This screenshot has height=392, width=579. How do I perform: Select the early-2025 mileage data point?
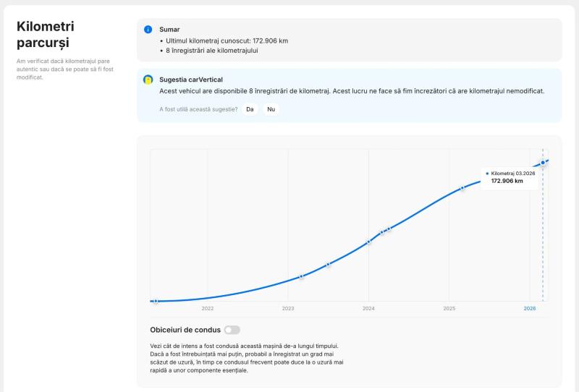click(x=462, y=188)
